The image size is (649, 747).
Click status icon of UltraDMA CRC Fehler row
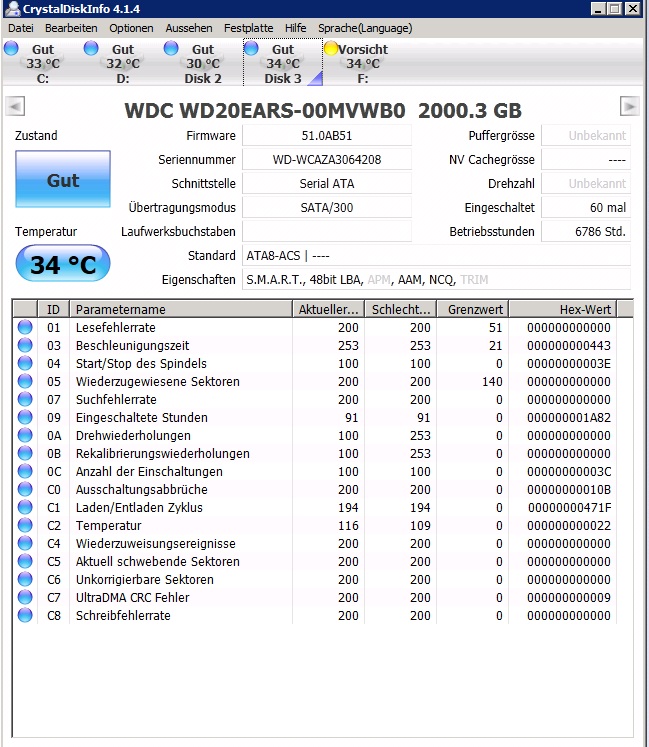tap(25, 597)
